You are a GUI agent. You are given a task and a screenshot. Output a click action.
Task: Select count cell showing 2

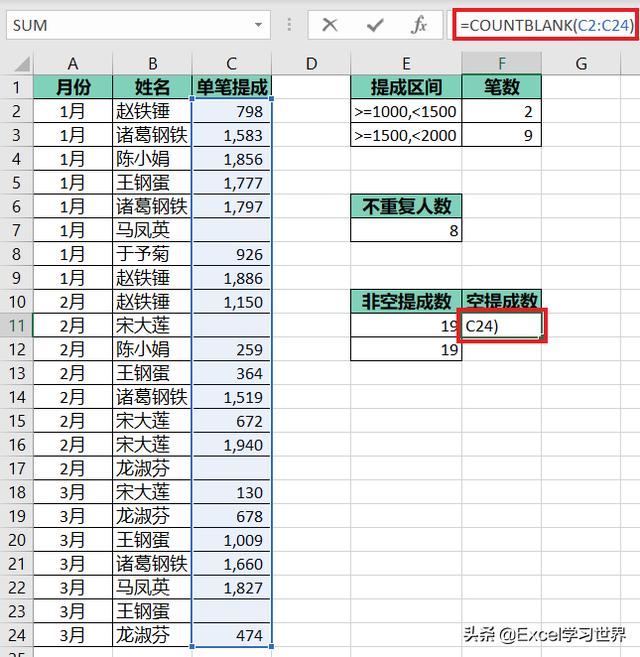click(x=502, y=111)
